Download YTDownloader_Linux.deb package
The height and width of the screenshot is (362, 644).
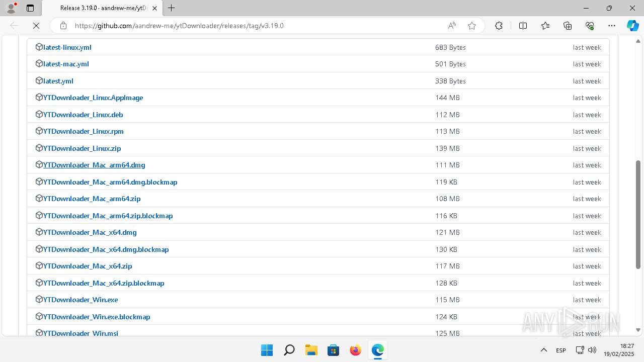[x=83, y=115]
